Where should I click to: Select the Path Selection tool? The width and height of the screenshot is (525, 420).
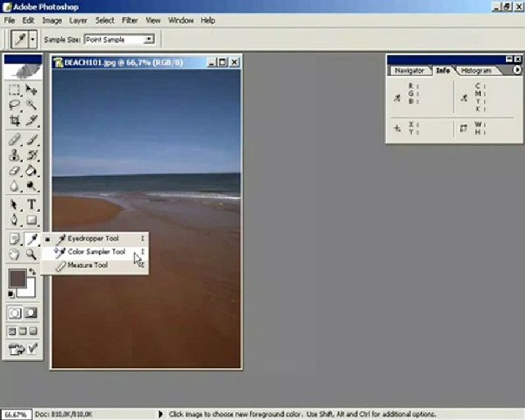pyautogui.click(x=14, y=204)
